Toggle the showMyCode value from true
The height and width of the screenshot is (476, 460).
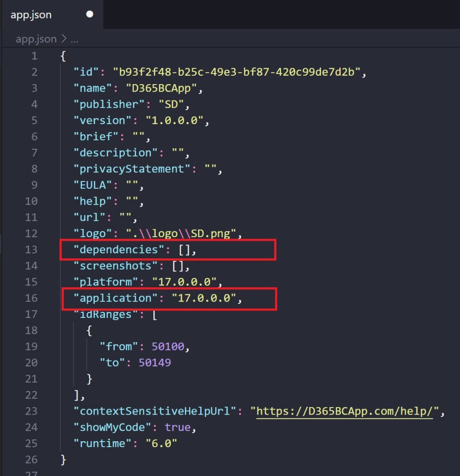178,427
